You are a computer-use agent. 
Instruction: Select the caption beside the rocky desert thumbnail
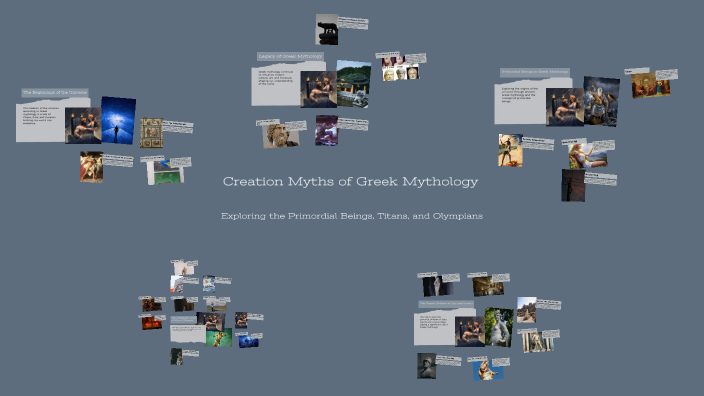point(548,304)
